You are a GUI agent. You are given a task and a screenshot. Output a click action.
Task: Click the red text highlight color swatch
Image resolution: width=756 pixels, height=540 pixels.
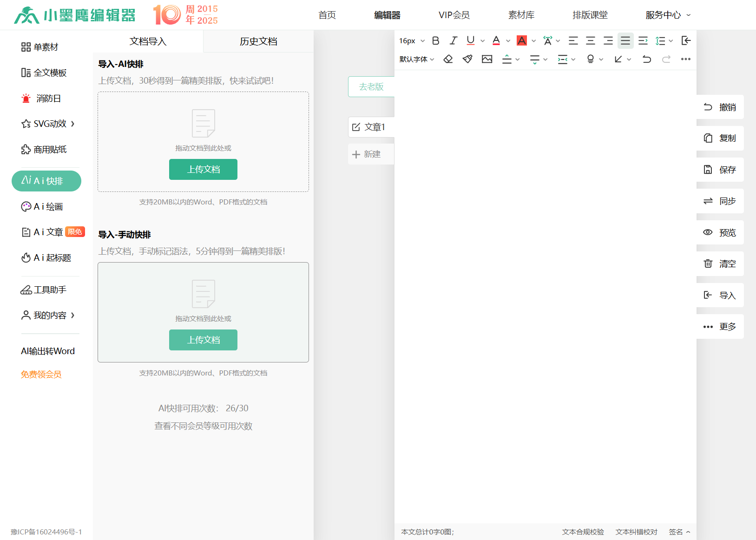522,40
